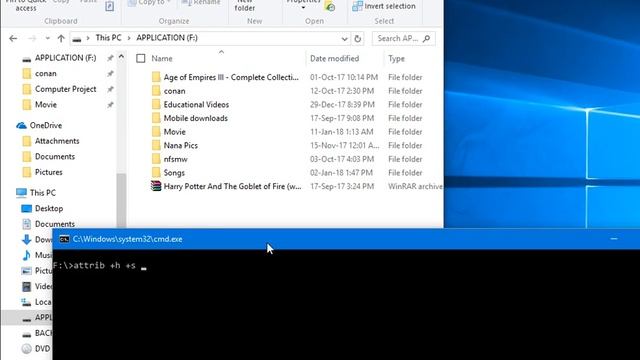Viewport: 640px width, 360px height.
Task: Click Rename in the Organize group
Action: (201, 2)
